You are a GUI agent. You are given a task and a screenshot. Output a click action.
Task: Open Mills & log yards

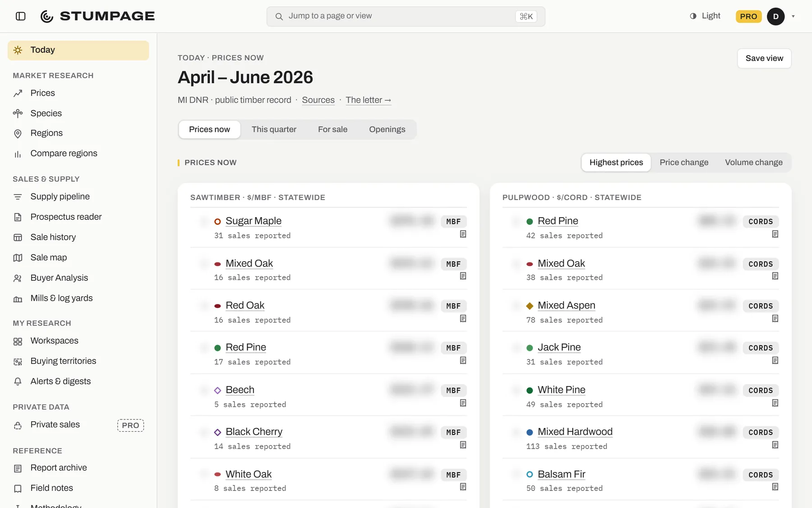pyautogui.click(x=78, y=298)
